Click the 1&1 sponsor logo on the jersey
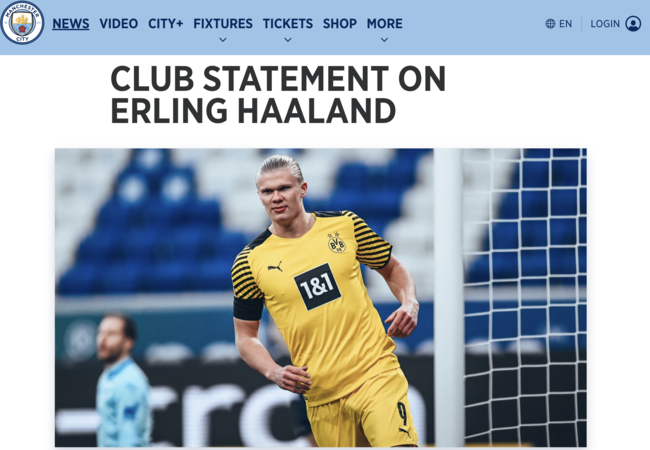650x450 pixels. pos(317,287)
